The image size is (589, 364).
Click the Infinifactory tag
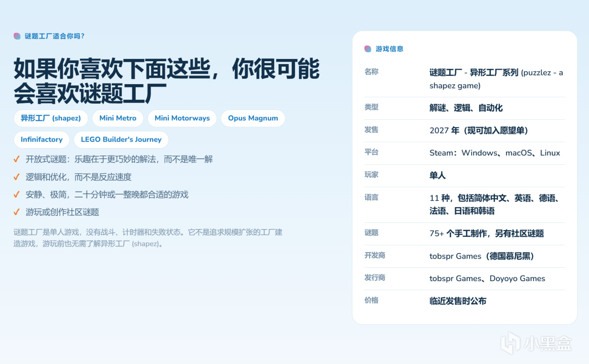pos(41,139)
